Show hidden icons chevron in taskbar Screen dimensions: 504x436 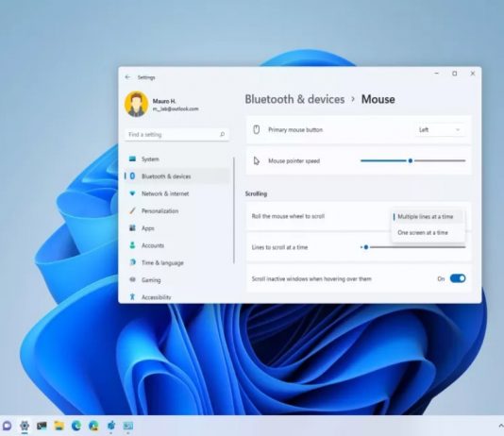click(x=500, y=426)
